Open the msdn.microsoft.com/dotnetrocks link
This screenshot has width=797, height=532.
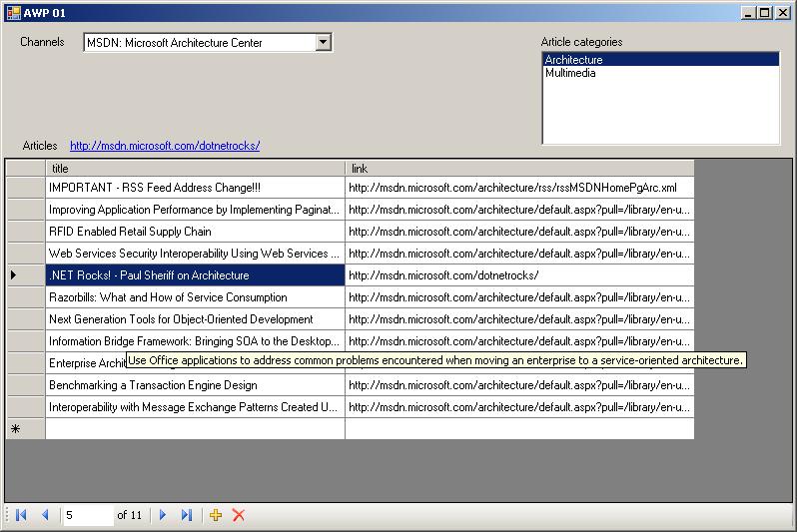[165, 146]
